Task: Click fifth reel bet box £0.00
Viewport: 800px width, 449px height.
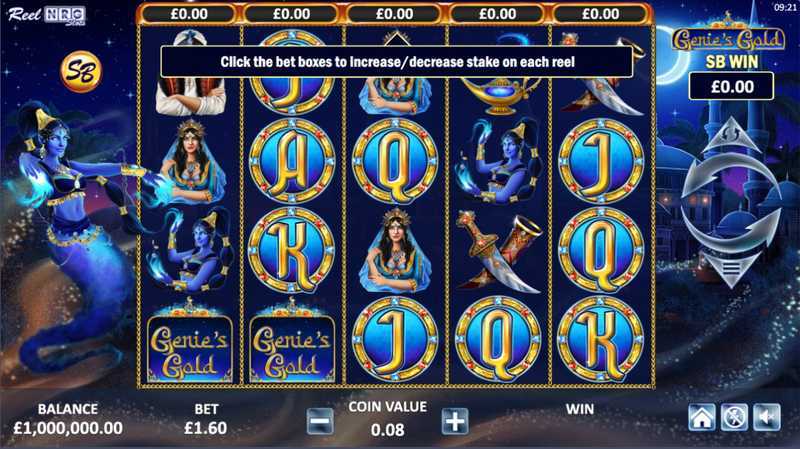Action: click(x=601, y=14)
